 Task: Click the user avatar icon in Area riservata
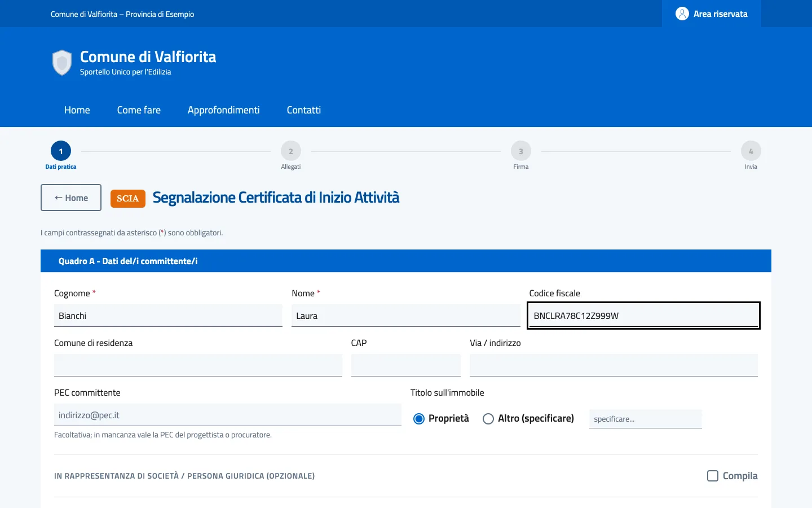click(682, 14)
